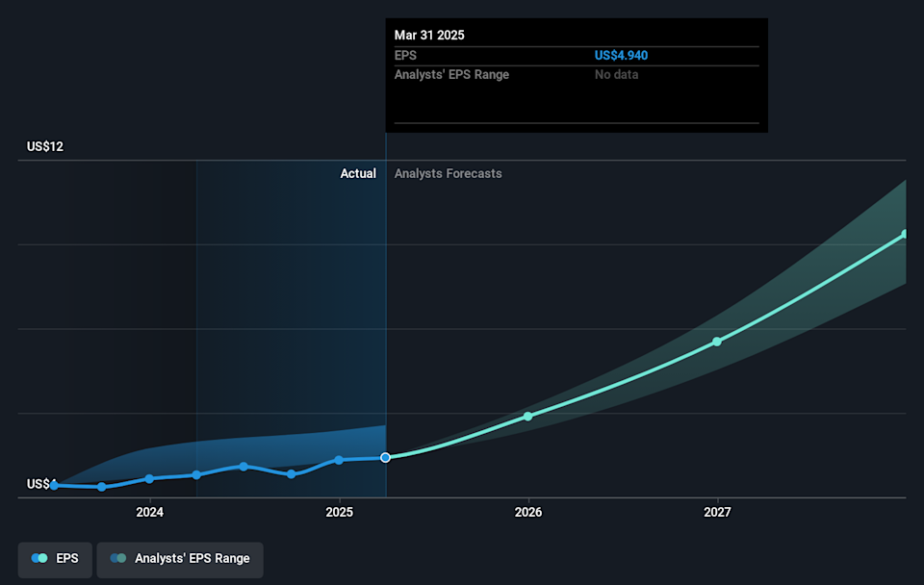Click the 2027 x-axis label
This screenshot has width=924, height=585.
717,512
